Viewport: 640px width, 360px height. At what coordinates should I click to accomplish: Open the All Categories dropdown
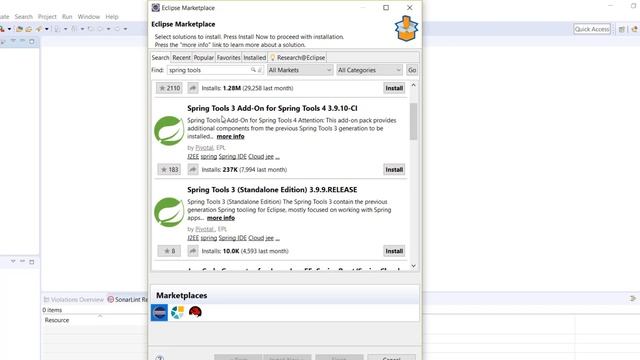[x=369, y=70]
